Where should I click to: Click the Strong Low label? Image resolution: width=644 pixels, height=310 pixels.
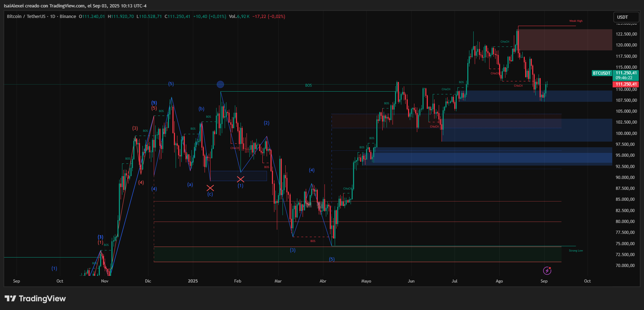[576, 251]
